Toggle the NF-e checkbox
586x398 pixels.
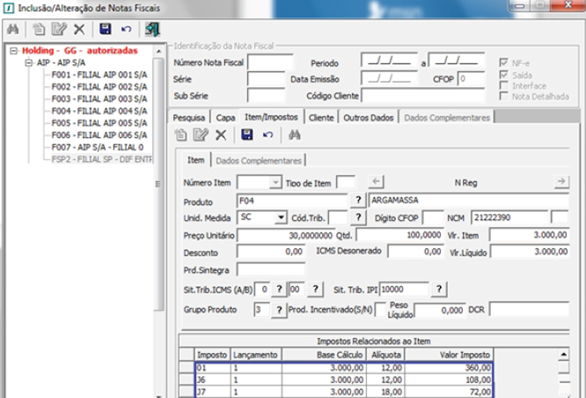504,63
